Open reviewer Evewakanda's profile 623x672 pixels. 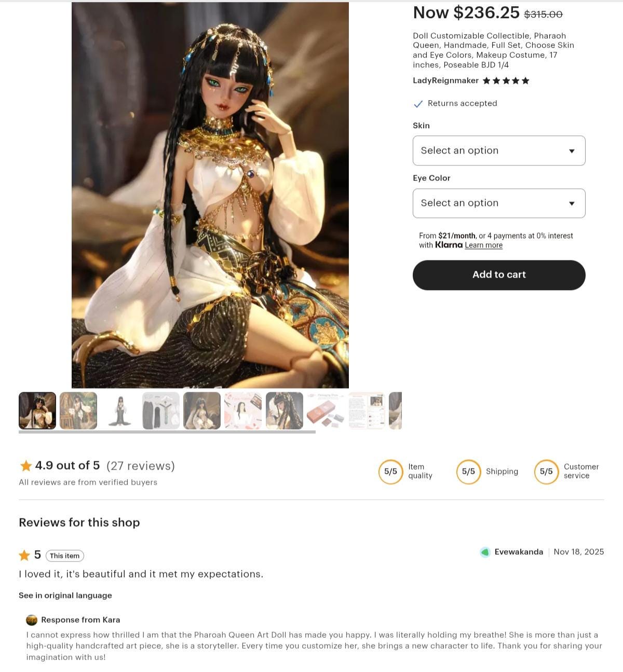[x=519, y=552]
